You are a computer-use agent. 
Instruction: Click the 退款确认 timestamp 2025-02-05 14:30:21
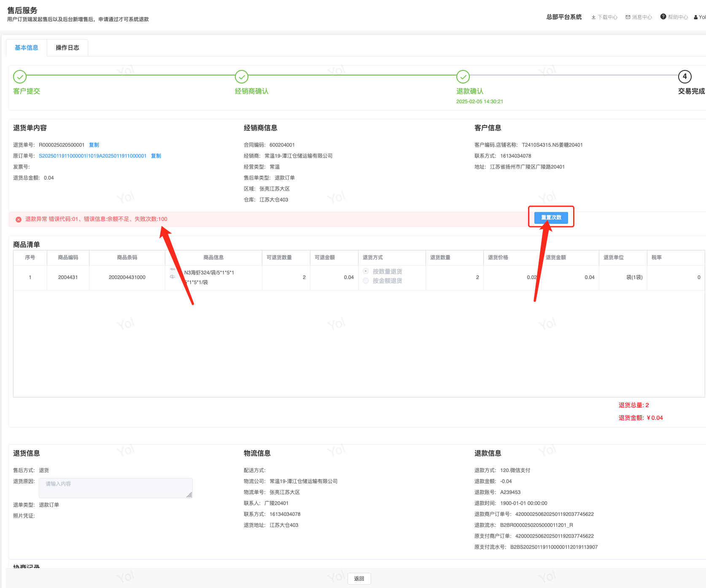[480, 102]
